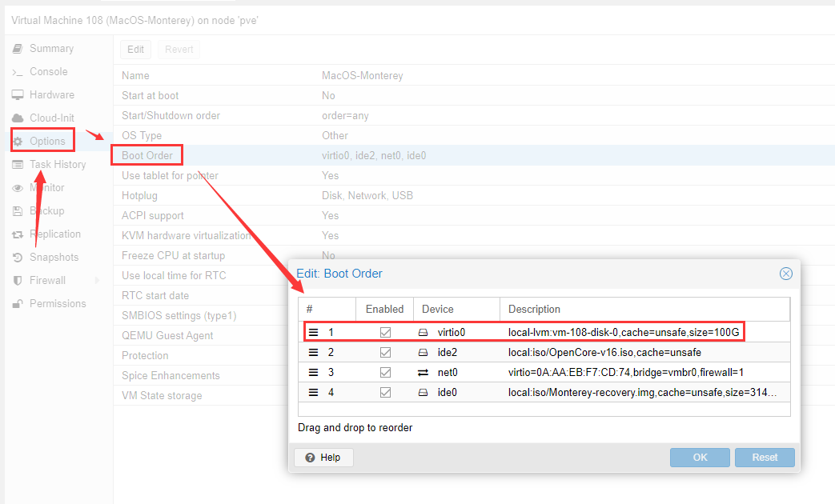Screen dimensions: 835x504
Task: Click the Cloud-Init cloud icon
Action: [x=17, y=118]
